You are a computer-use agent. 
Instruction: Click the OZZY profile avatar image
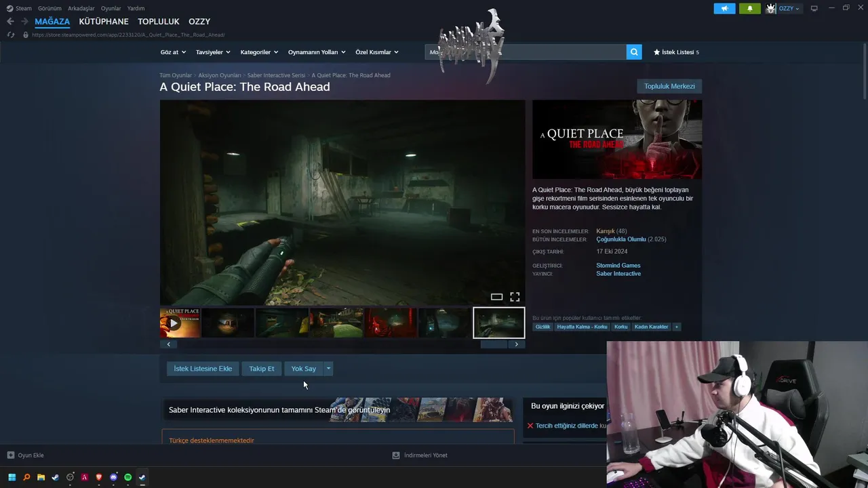(771, 9)
